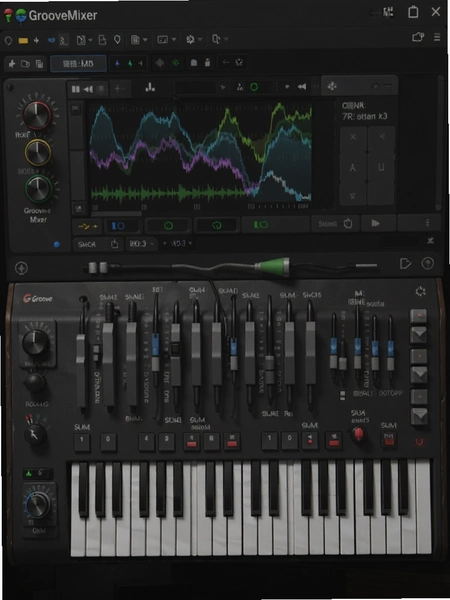450x600 pixels.
Task: Click the bottle icon in second toolbar
Action: [x=207, y=63]
